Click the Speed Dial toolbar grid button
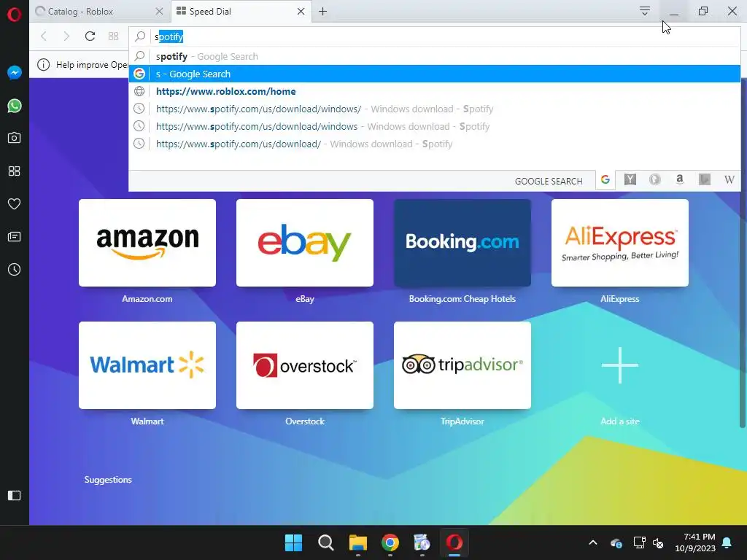This screenshot has width=747, height=560. [x=113, y=36]
